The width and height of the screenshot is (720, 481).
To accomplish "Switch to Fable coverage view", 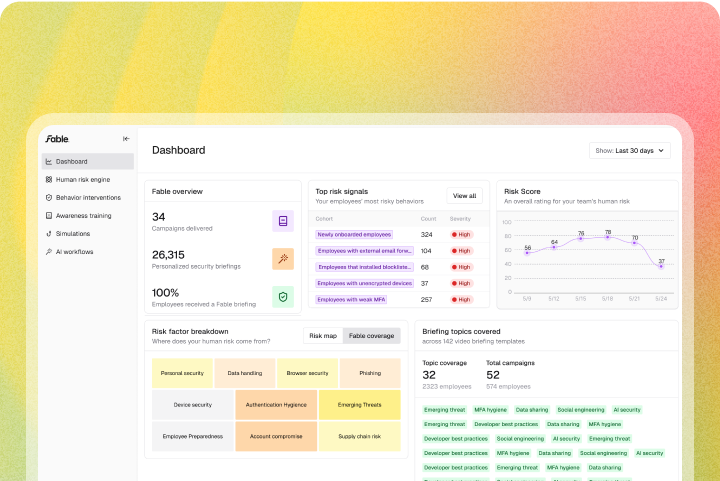I will coord(371,336).
